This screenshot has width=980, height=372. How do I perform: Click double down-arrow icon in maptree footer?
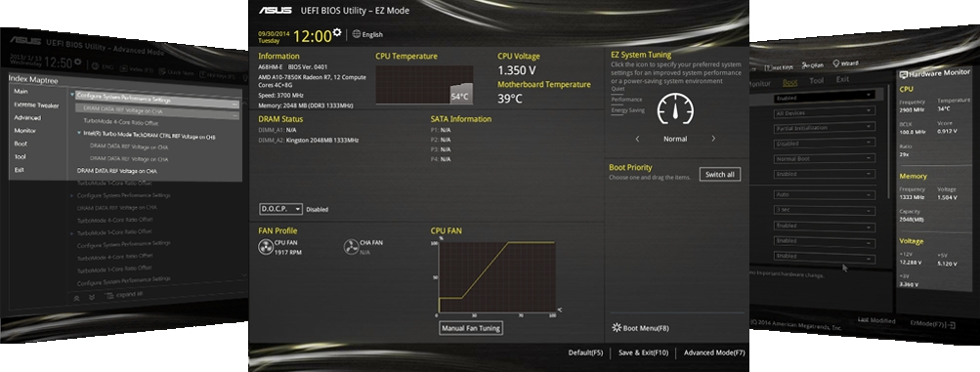point(92,298)
